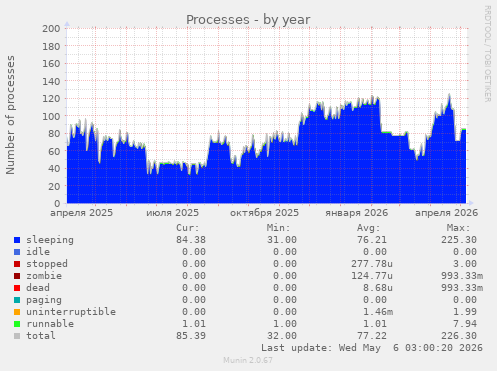Click sleeping average value 76.21

[372, 240]
